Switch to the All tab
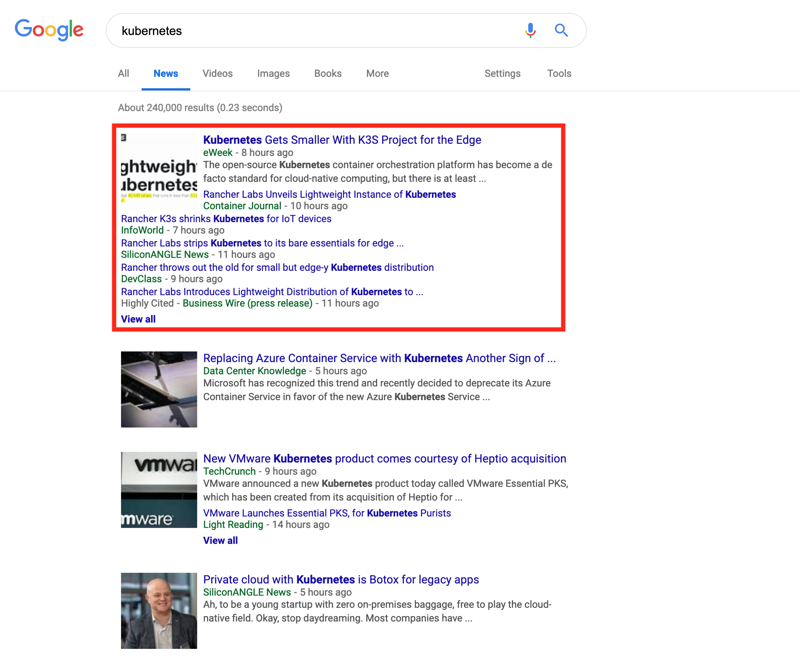800x658 pixels. click(x=123, y=73)
